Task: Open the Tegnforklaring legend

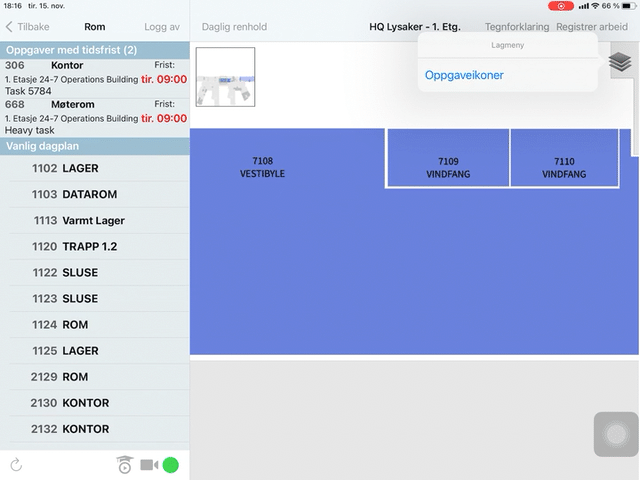Action: pos(517,27)
